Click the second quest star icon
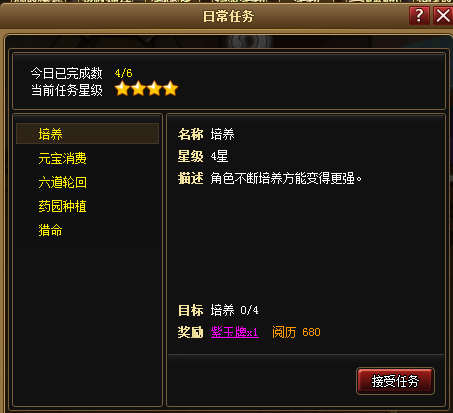Screen dimensions: 453x413 tap(138, 89)
